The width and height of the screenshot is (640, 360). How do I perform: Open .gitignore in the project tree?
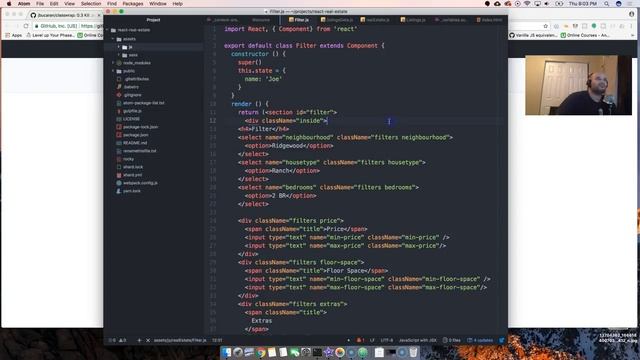tap(133, 95)
